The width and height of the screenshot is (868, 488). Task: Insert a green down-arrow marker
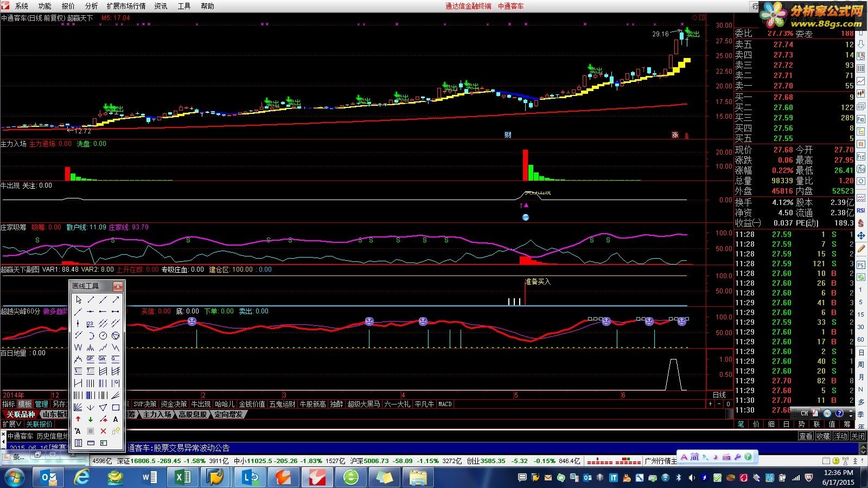coord(91,419)
